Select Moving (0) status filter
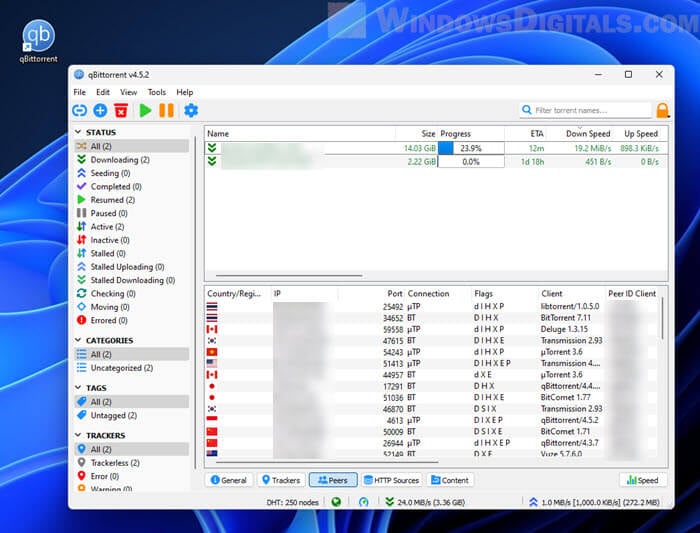700x533 pixels. [x=132, y=307]
